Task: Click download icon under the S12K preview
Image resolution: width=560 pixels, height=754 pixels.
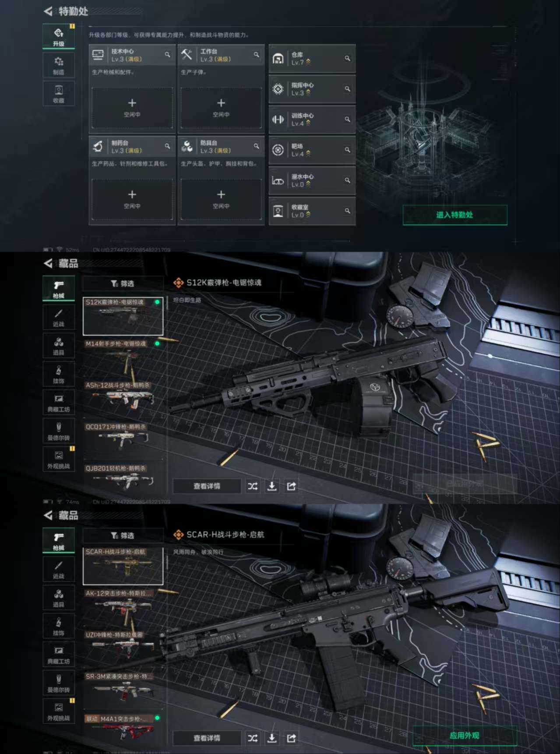Action: 272,486
